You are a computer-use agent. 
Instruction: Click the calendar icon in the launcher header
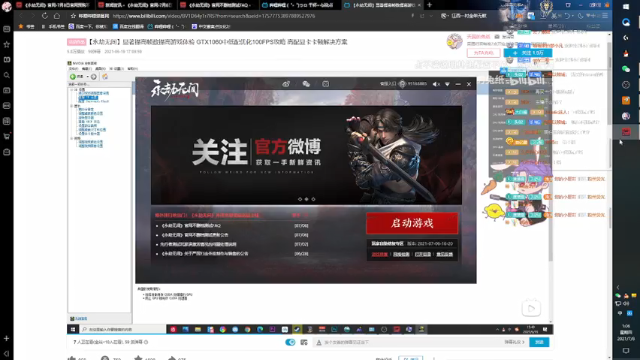pos(325,84)
